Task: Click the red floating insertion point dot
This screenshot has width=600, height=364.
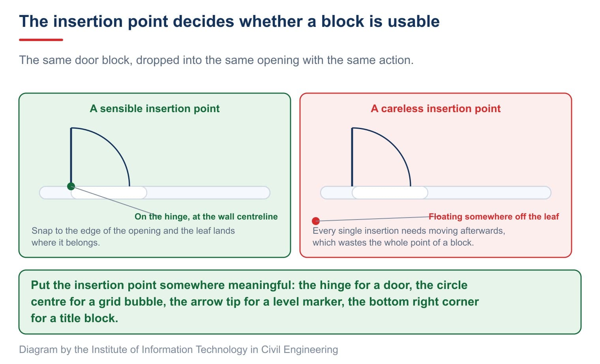Action: click(x=316, y=221)
